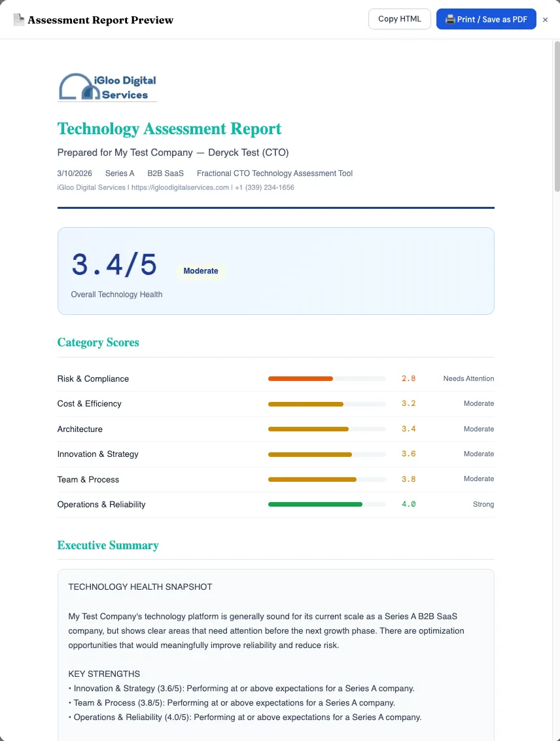Click the green 4.0 score for Operations & Reliability

pos(408,504)
